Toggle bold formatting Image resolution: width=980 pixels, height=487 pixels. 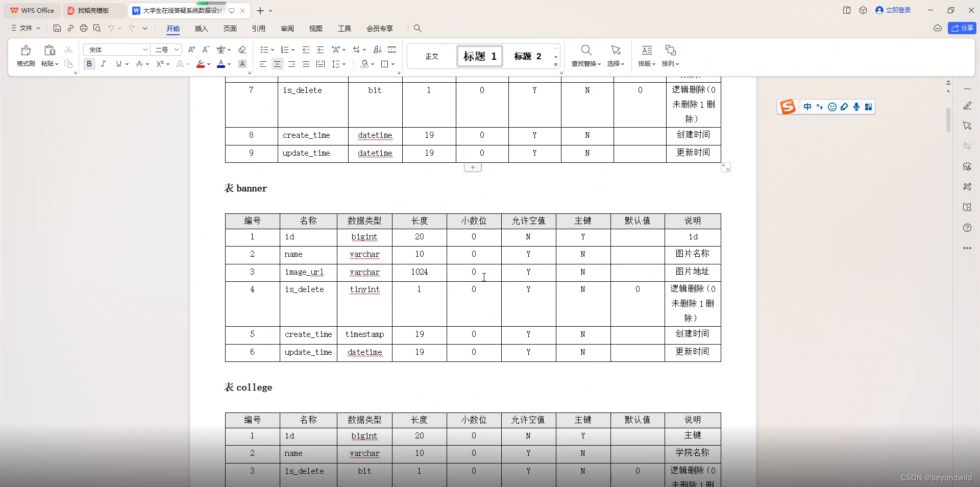click(89, 64)
